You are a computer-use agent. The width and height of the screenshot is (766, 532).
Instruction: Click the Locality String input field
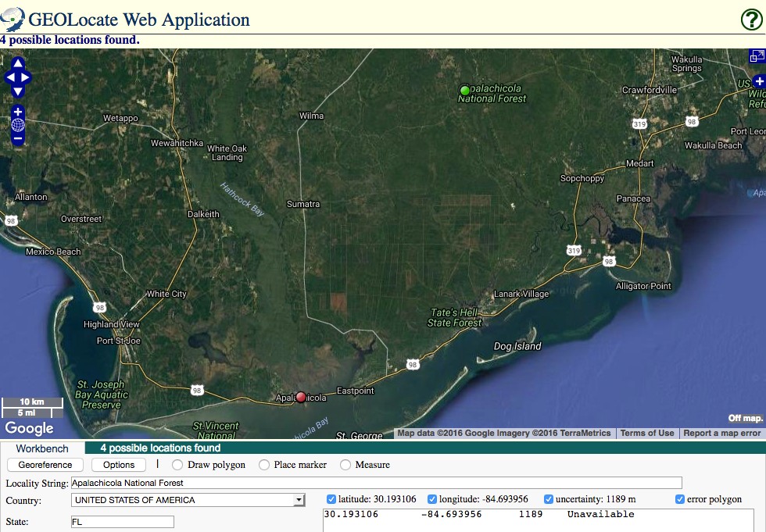(376, 483)
